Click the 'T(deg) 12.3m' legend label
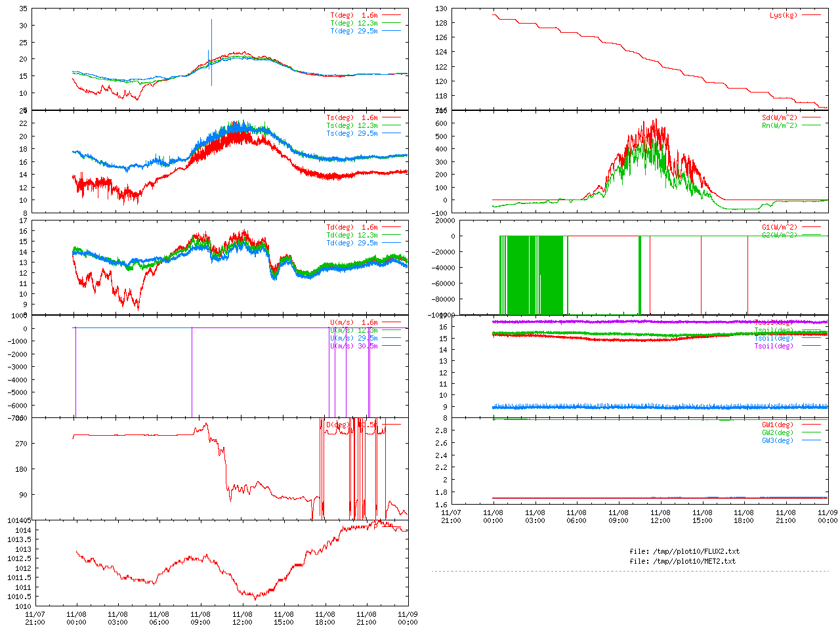The width and height of the screenshot is (840, 630). coord(354,23)
